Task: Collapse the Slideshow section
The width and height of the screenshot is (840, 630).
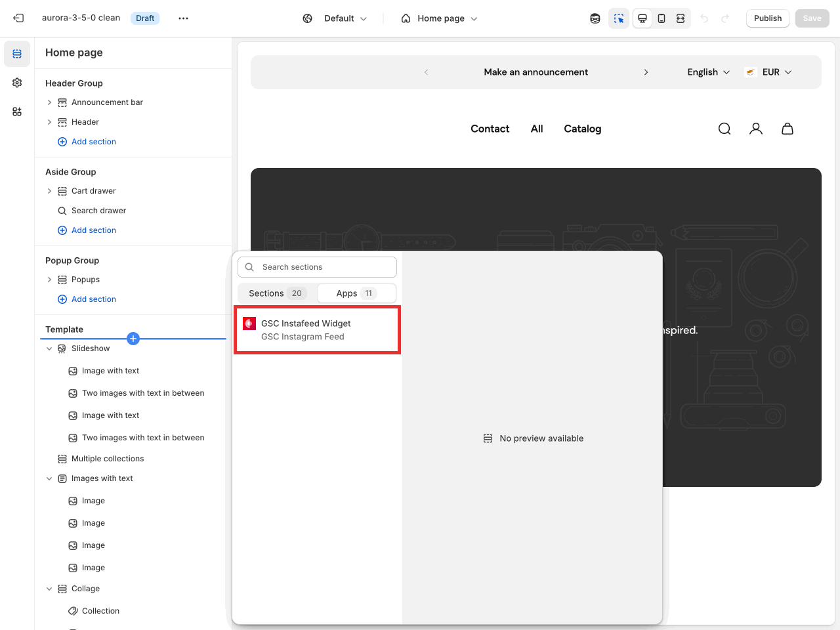Action: pyautogui.click(x=49, y=348)
